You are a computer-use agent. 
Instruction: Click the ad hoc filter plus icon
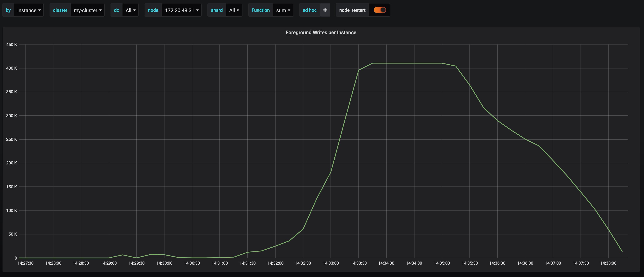(325, 10)
